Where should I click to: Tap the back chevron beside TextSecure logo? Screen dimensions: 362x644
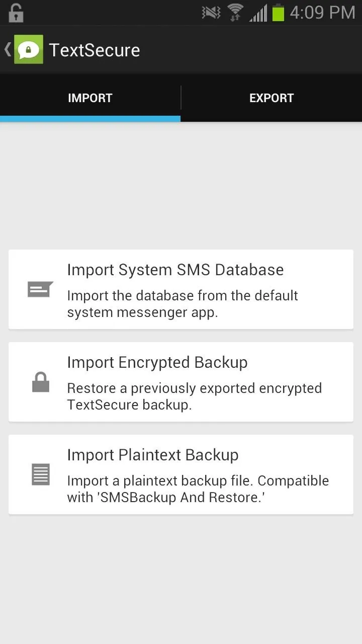[7, 49]
